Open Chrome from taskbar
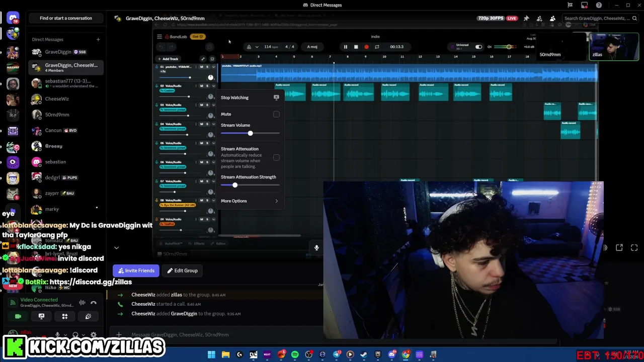Screen dimensions: 644x362 [406, 354]
